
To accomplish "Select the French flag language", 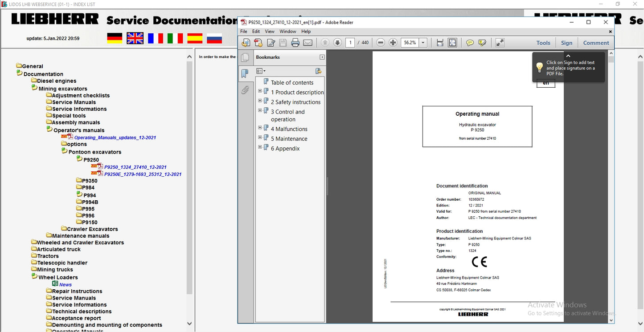I will point(156,38).
